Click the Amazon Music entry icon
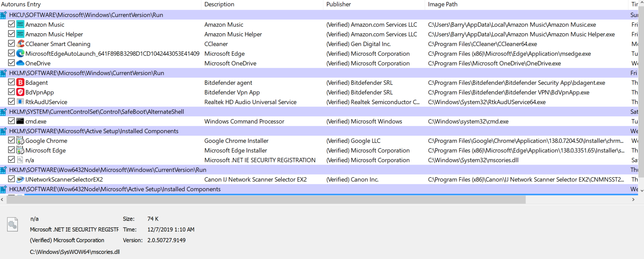This screenshot has height=259, width=644. [x=20, y=24]
